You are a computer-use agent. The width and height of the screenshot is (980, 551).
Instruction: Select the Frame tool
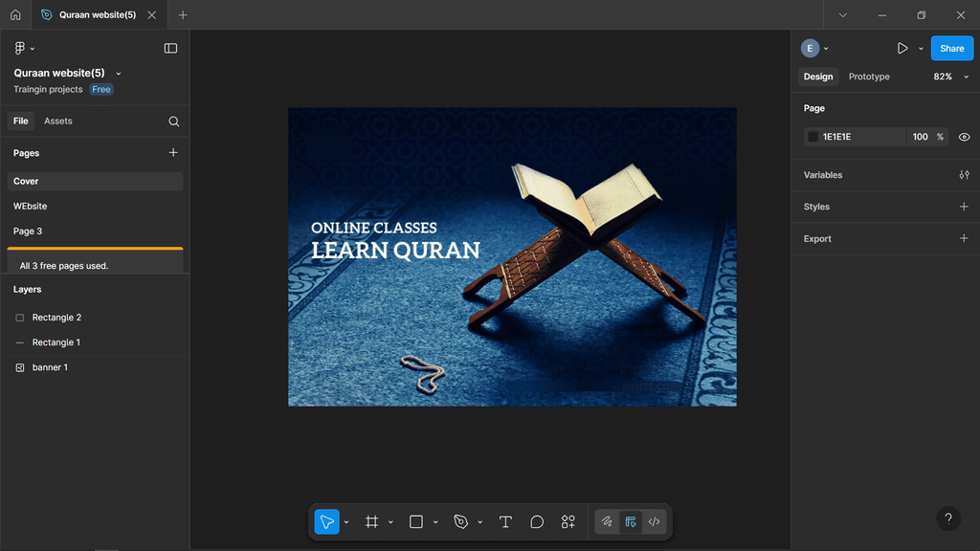(x=371, y=521)
